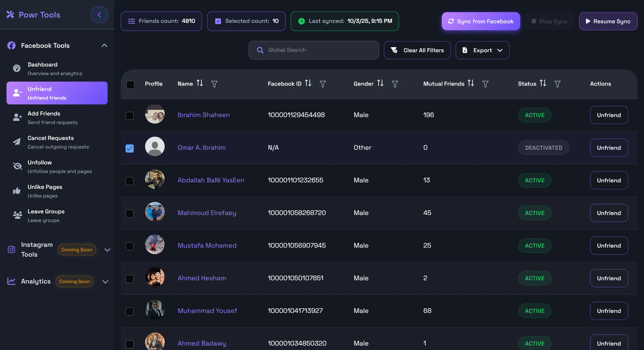This screenshot has height=350, width=644.
Task: Expand the Analytics section chevron
Action: tap(106, 282)
